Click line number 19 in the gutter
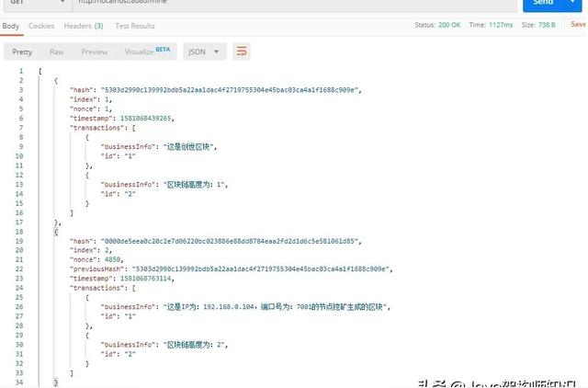The width and height of the screenshot is (588, 388). pos(19,241)
